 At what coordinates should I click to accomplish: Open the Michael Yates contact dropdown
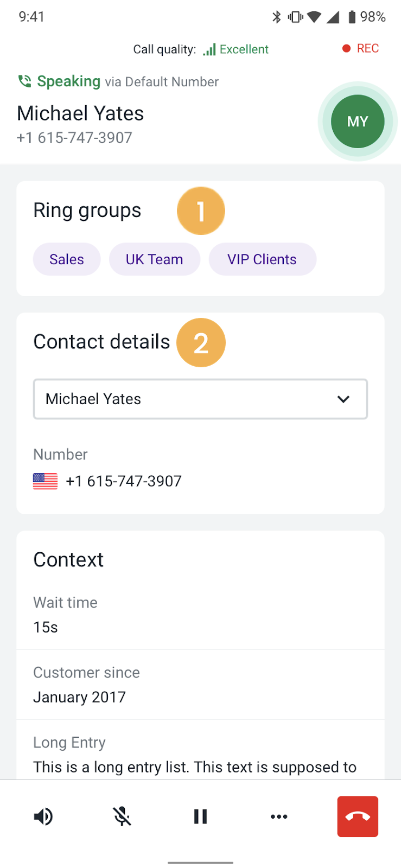(x=200, y=399)
